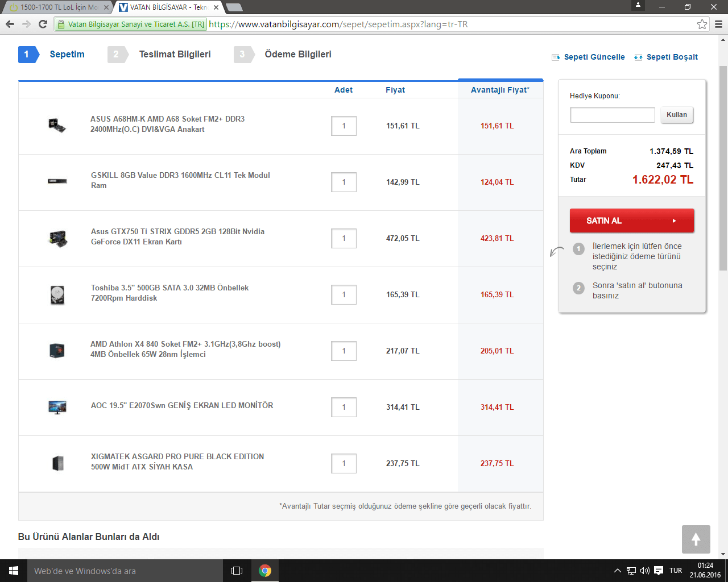Screen dimensions: 728x582
Task: Open the volume control in tray
Action: pos(644,571)
